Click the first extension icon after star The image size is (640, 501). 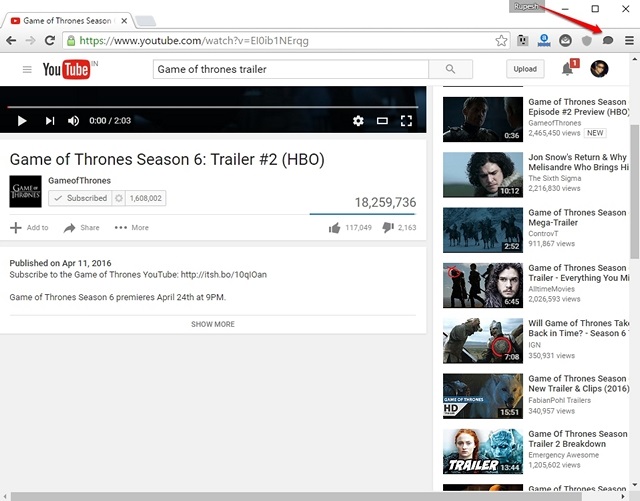[x=522, y=40]
